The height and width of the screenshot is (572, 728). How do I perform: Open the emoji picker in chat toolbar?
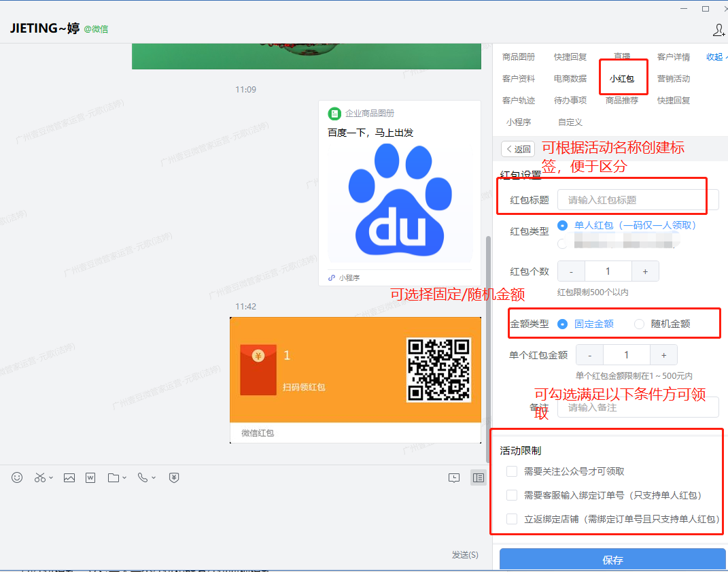coord(17,478)
